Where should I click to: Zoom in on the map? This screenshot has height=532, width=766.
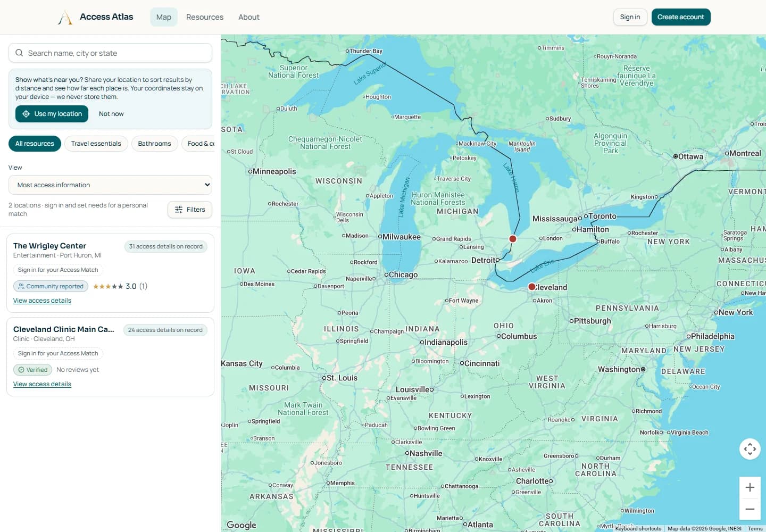750,487
